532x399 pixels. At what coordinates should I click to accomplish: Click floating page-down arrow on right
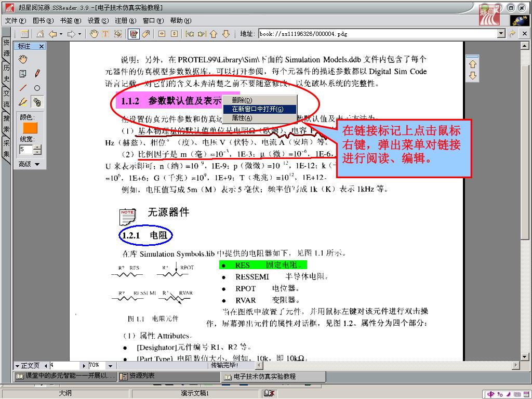[x=473, y=75]
